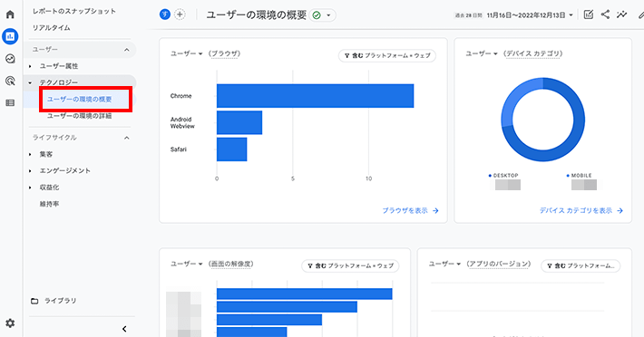This screenshot has height=337, width=644.
Task: Click the MOBILE legend entry
Action: [580, 176]
